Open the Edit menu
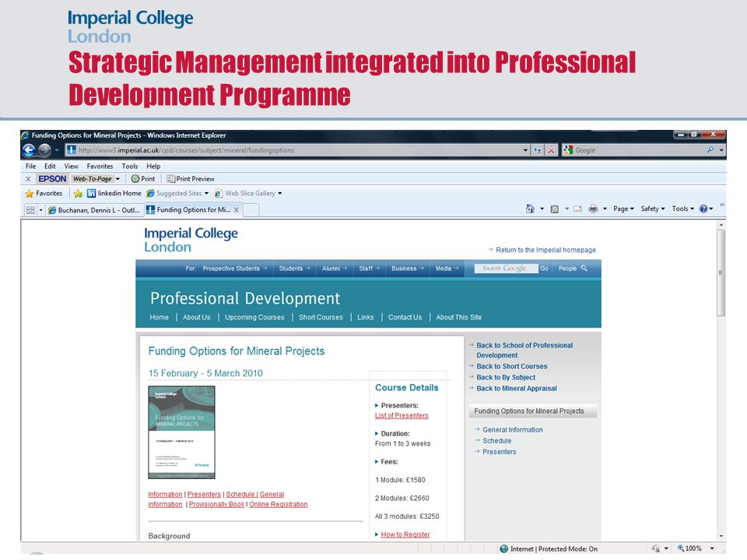This screenshot has height=560, width=747. pos(50,166)
